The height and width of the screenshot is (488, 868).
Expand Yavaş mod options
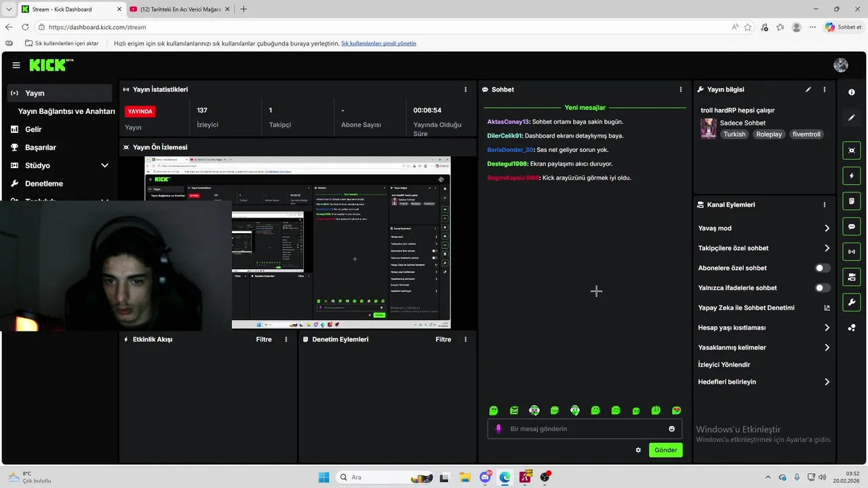tap(827, 228)
